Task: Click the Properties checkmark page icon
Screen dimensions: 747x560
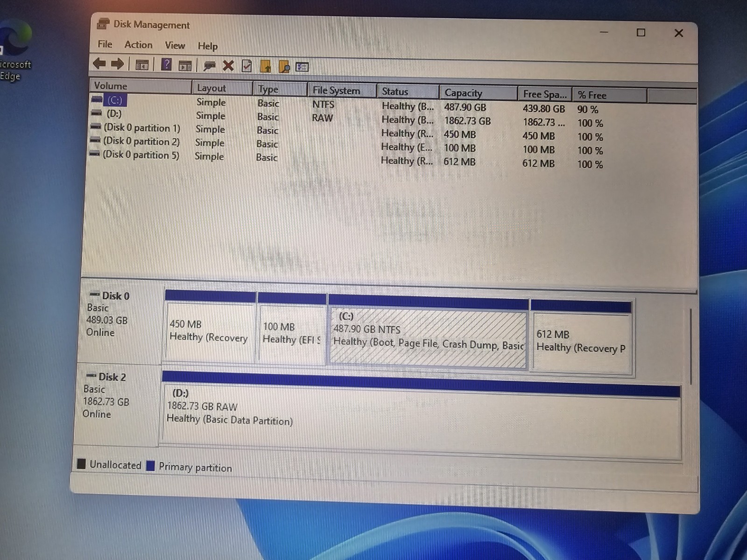Action: [x=247, y=66]
